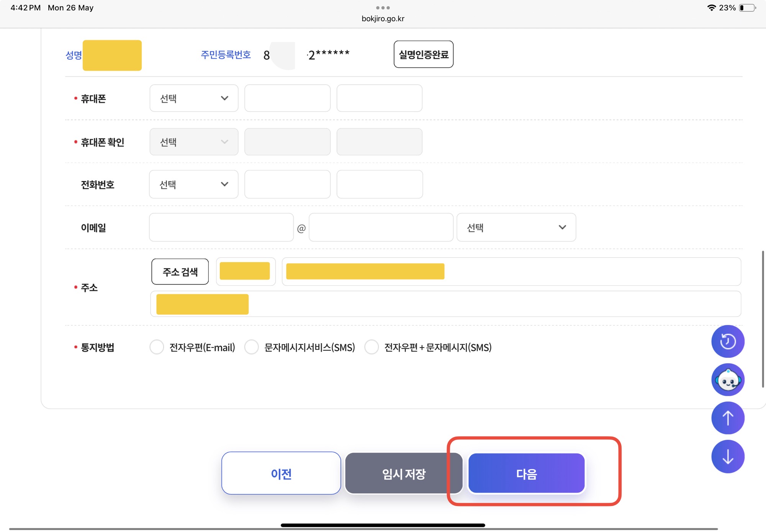Tap the three-dot multitasking icon at top
The height and width of the screenshot is (532, 766).
pos(383,8)
